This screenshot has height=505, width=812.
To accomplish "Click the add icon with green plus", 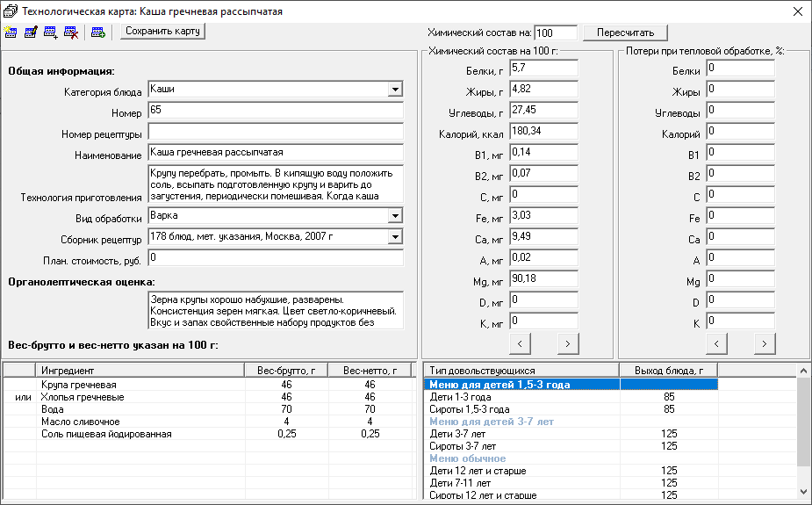I will (97, 32).
